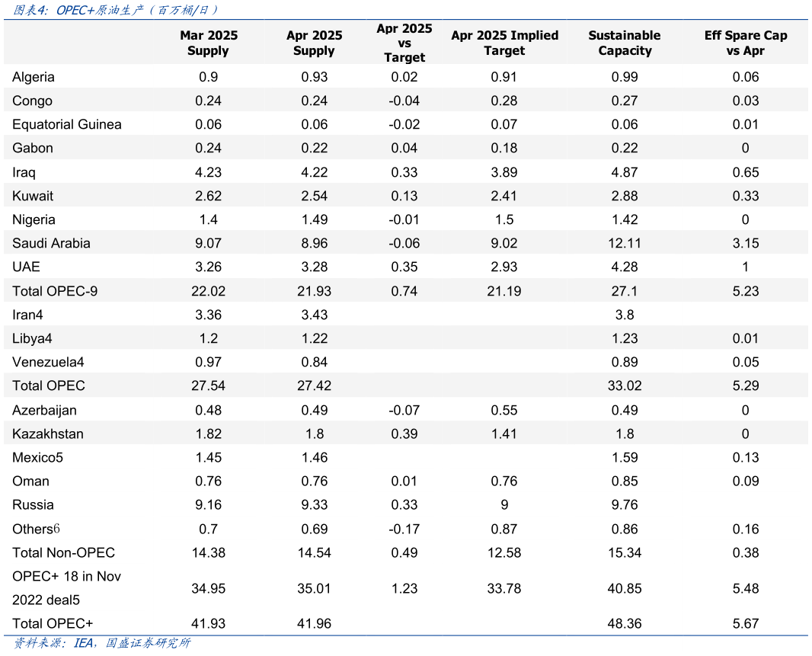Select the Venezuela4 row label
Screen dimensions: 812x656
[x=48, y=362]
